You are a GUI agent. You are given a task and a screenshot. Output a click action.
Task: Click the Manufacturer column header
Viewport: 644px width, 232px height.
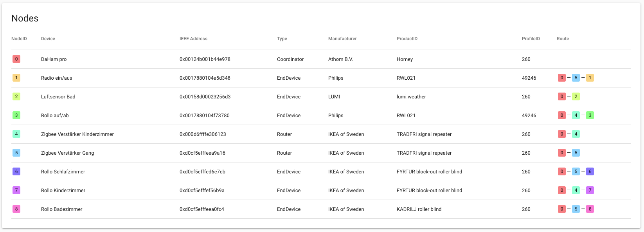342,39
